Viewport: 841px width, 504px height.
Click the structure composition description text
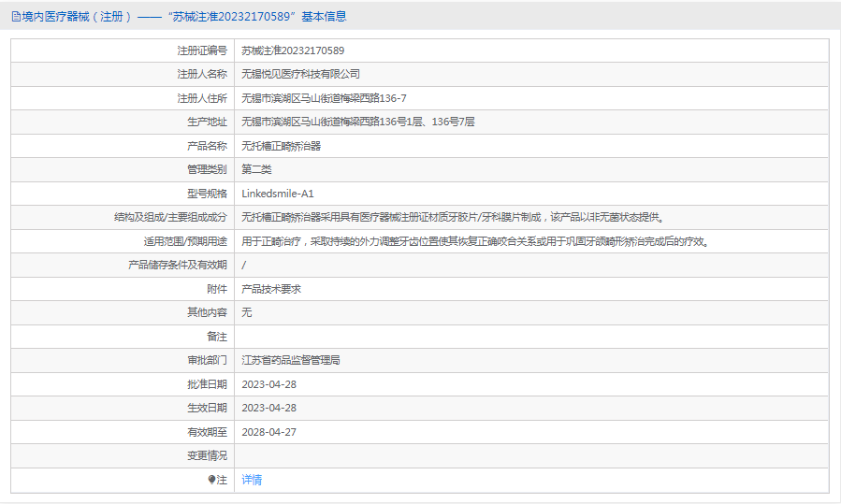[453, 217]
